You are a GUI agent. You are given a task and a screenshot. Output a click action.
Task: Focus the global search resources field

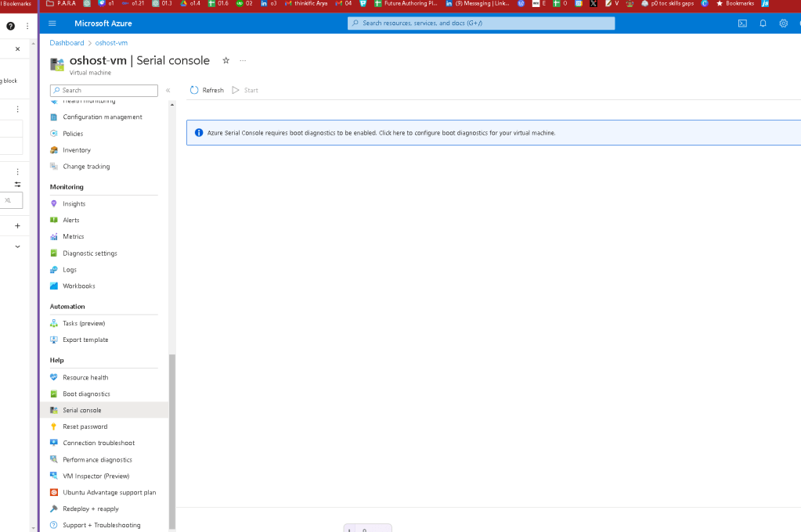[482, 23]
